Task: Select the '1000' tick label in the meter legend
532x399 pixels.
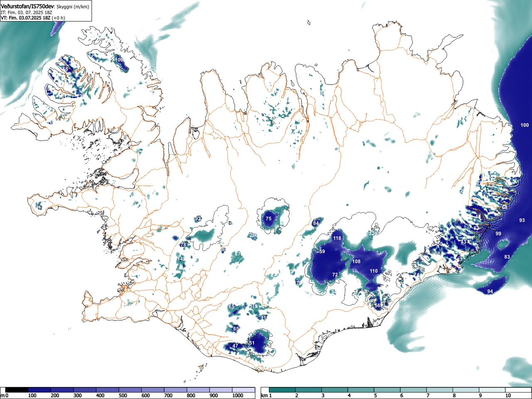Action: click(x=238, y=396)
